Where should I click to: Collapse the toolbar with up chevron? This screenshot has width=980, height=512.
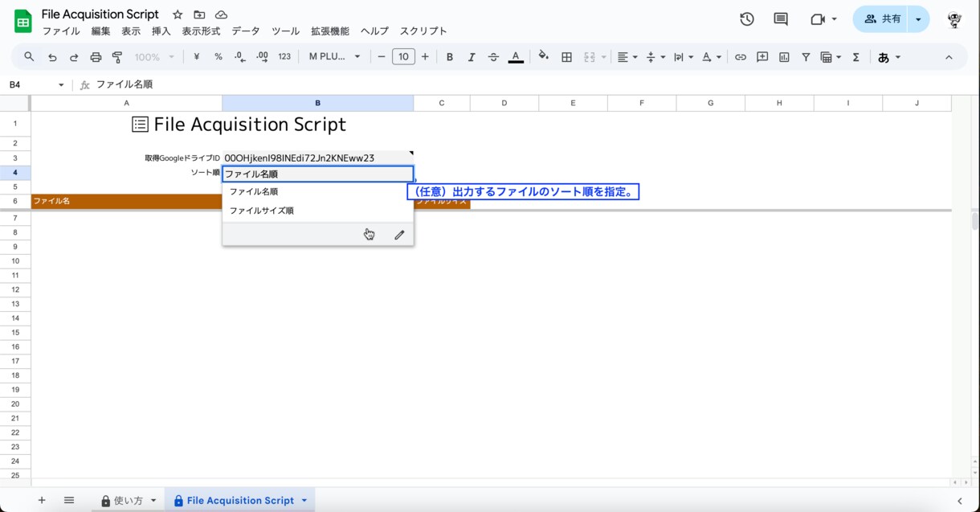[949, 57]
